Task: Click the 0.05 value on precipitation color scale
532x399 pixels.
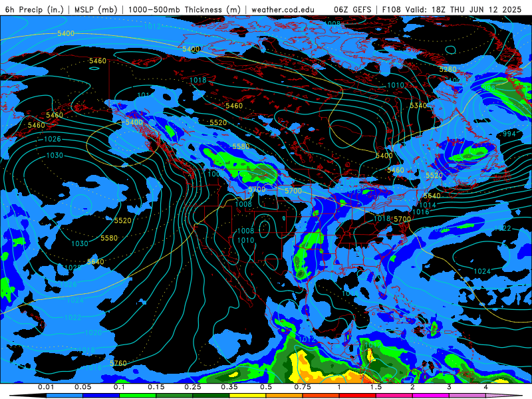Action: [x=82, y=387]
